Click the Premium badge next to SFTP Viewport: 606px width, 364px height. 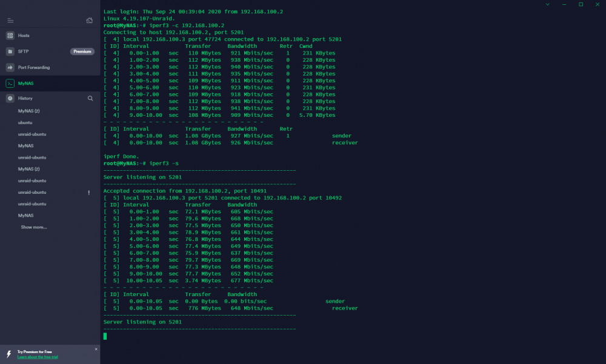(82, 51)
